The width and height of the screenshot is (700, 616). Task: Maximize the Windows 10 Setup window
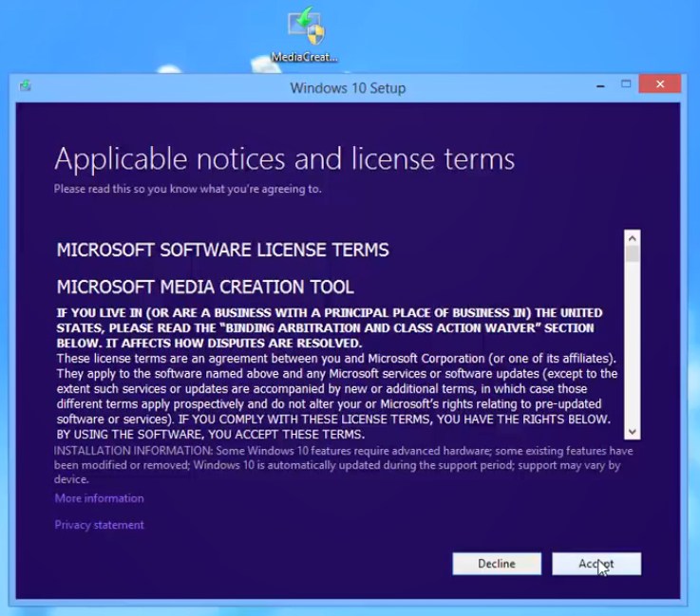(x=626, y=86)
